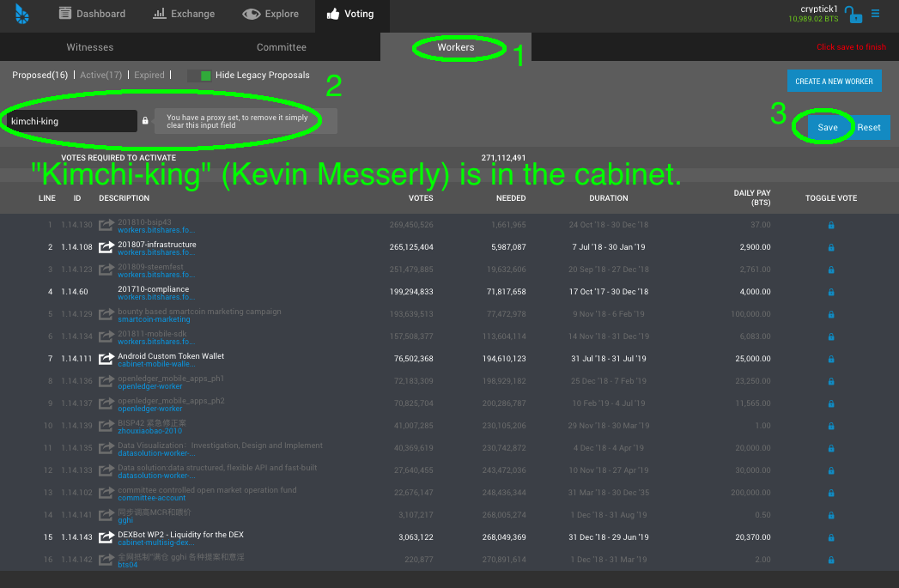Toggle vote for 201809-steemfest

[x=831, y=270]
